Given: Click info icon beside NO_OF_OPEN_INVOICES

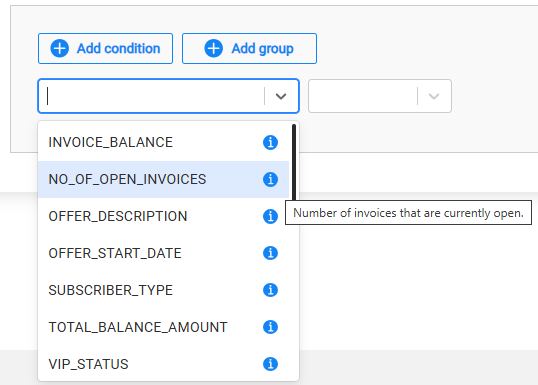Looking at the screenshot, I should [270, 179].
